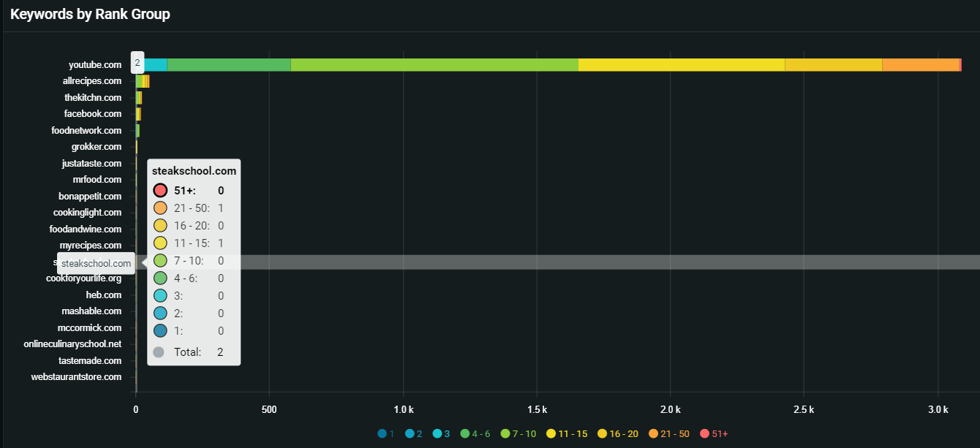
Task: Click the steakschool.com tooltip heading
Action: pos(194,171)
